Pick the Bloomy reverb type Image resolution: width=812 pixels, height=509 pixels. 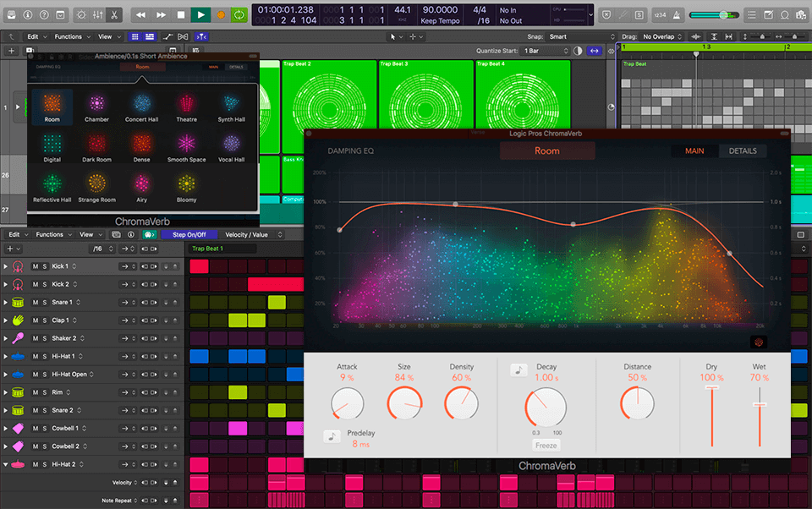point(186,183)
